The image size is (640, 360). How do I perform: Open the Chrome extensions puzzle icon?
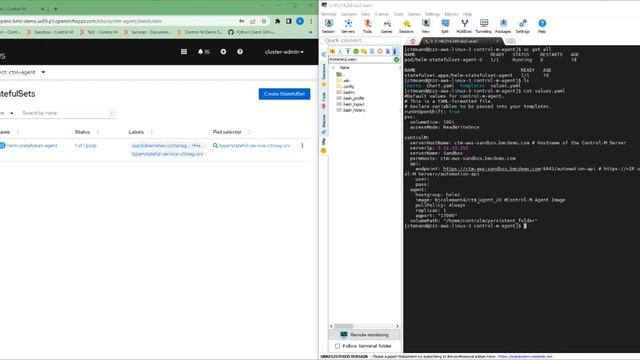[278, 21]
